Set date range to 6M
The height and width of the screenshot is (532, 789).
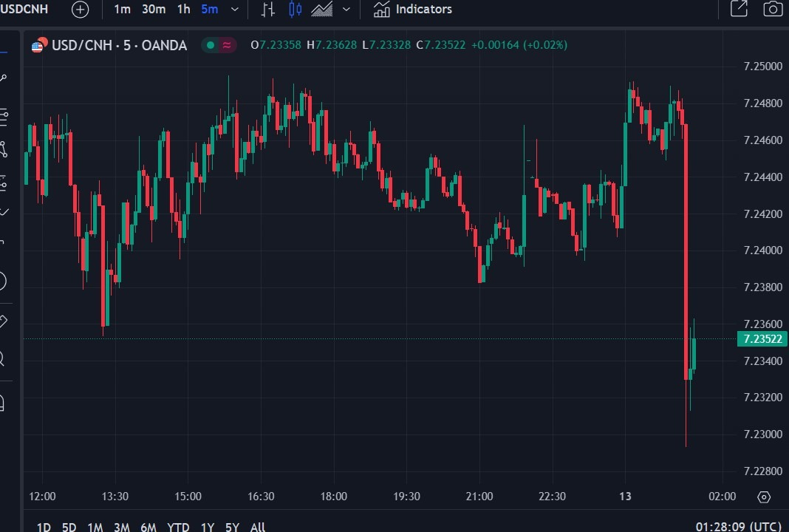coord(148,527)
